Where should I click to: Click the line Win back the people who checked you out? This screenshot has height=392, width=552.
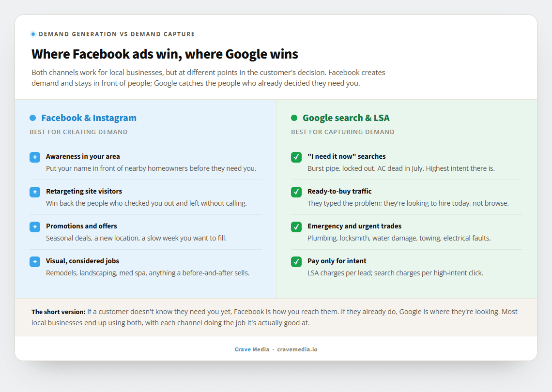tap(146, 203)
